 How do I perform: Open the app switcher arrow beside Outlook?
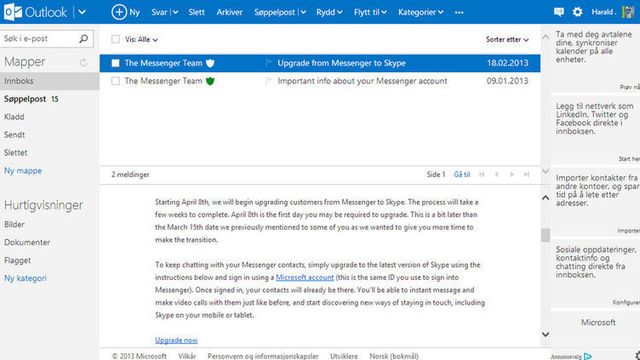[82, 12]
